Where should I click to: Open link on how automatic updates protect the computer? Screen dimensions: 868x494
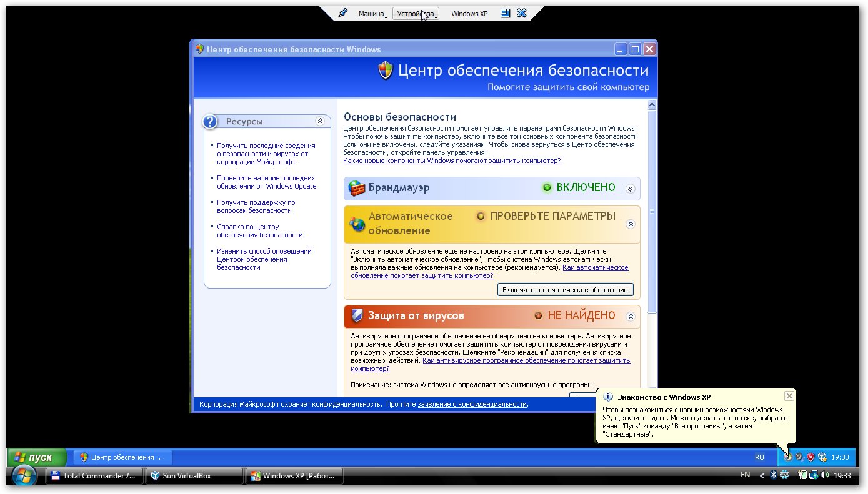point(489,272)
